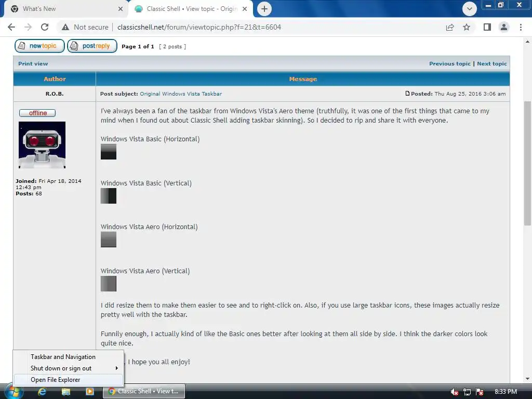Choose Taskbar and Navigation from context menu
The width and height of the screenshot is (532, 399).
click(68, 356)
